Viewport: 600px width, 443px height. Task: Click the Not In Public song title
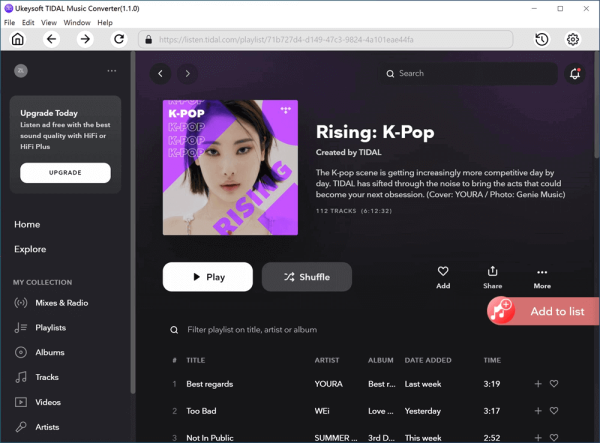[x=210, y=438]
